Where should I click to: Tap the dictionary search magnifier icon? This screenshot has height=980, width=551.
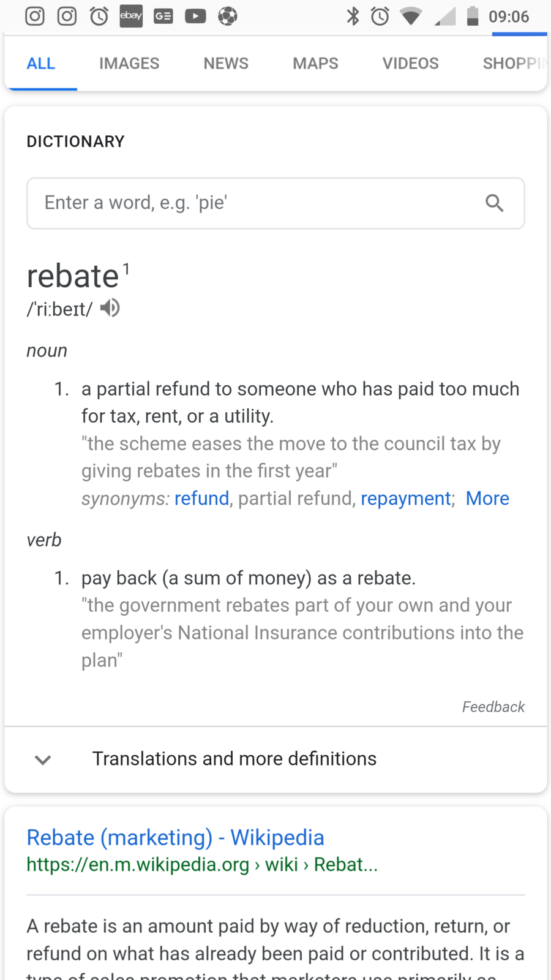[x=494, y=203]
